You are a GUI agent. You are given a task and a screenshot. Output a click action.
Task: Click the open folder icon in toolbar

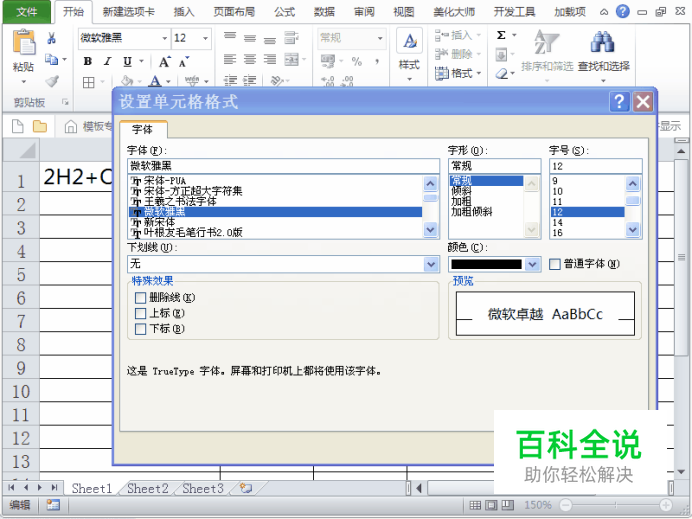[x=40, y=126]
